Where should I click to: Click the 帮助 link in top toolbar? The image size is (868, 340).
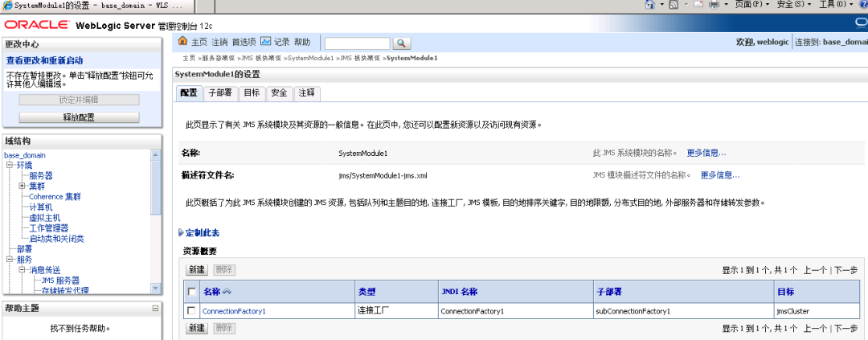[302, 42]
